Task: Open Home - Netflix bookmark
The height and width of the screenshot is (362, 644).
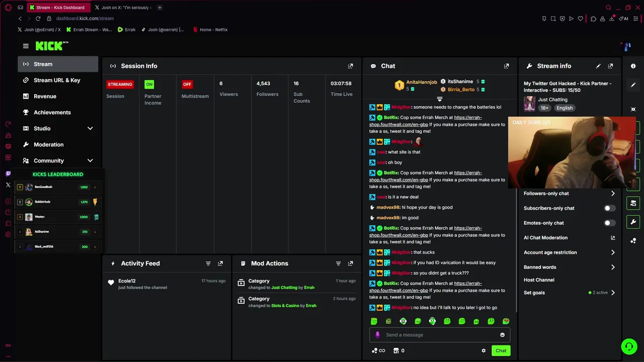Action: pos(210,30)
